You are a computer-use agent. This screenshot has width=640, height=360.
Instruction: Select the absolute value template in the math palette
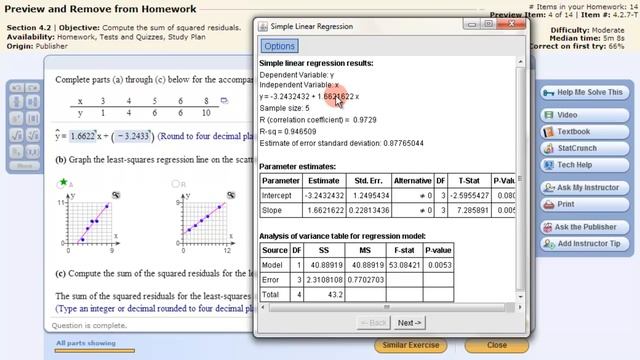tap(33, 118)
